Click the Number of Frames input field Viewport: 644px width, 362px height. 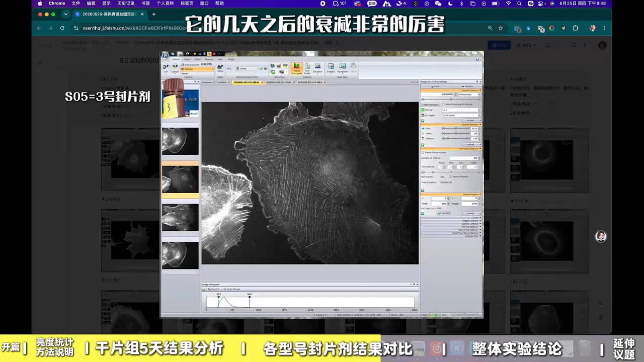coord(463,158)
